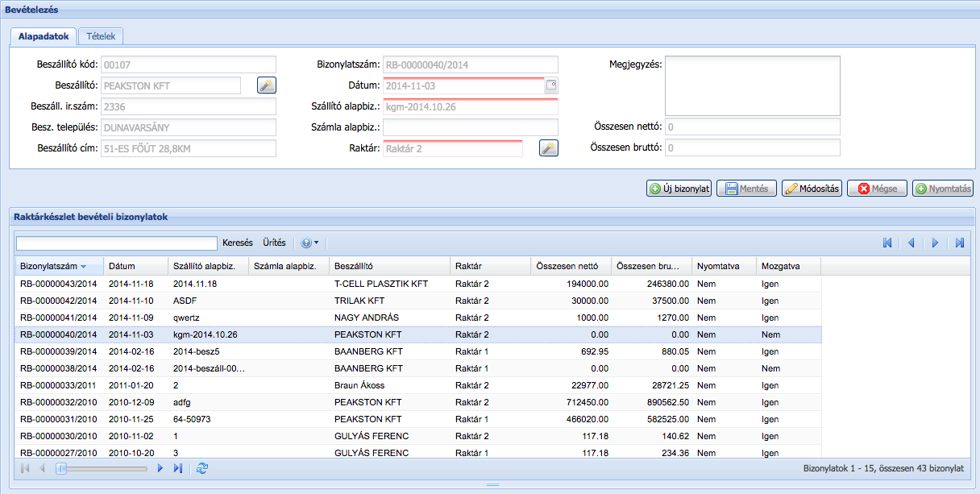This screenshot has height=494, width=980.
Task: Refresh the bizonylatok grid list
Action: 201,468
